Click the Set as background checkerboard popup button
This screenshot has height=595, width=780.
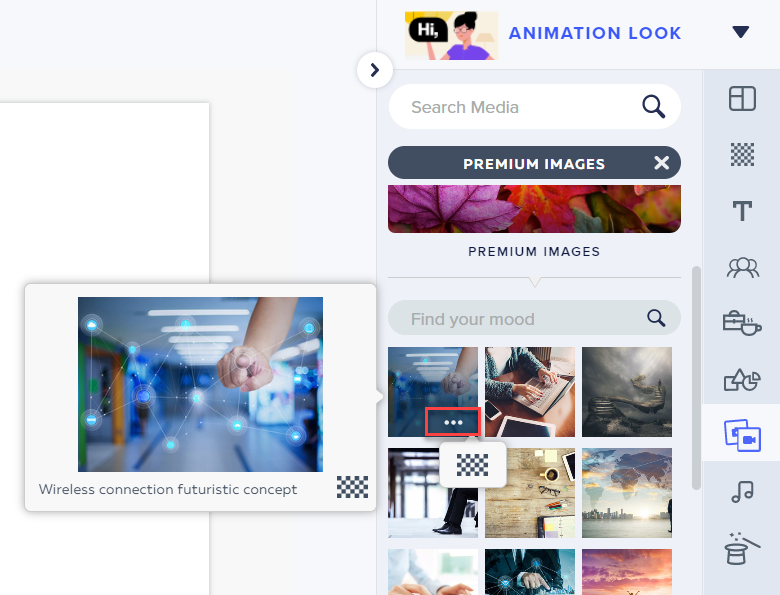coord(472,465)
